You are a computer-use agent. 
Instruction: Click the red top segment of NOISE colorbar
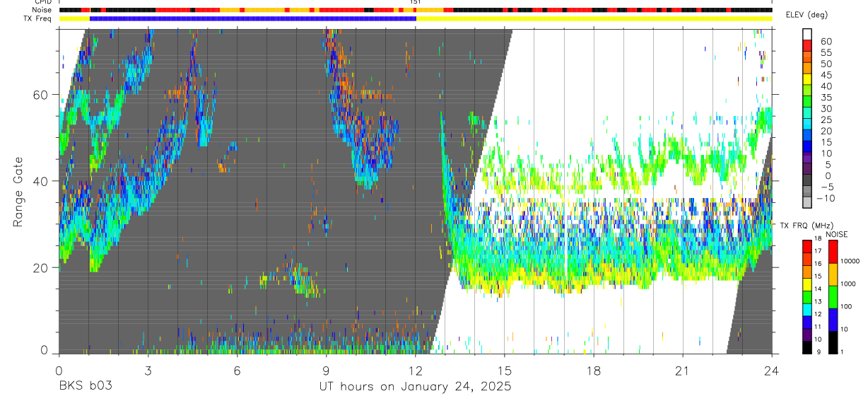(x=833, y=252)
